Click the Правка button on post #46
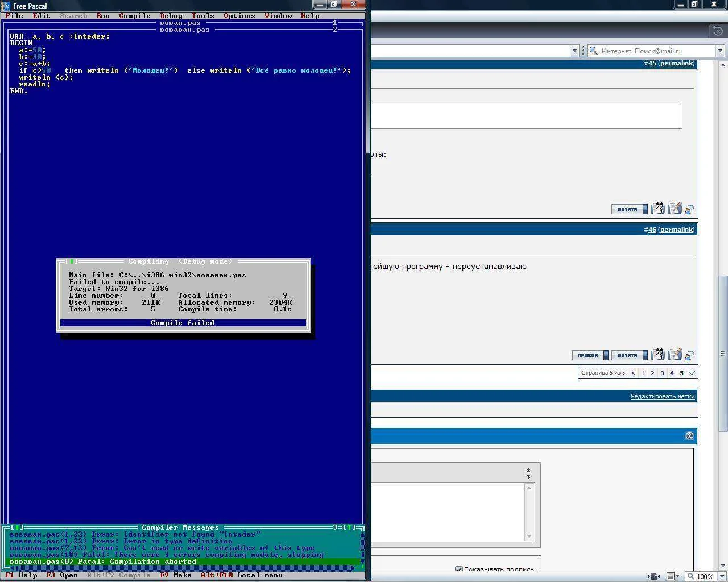728x582 pixels. coord(590,355)
